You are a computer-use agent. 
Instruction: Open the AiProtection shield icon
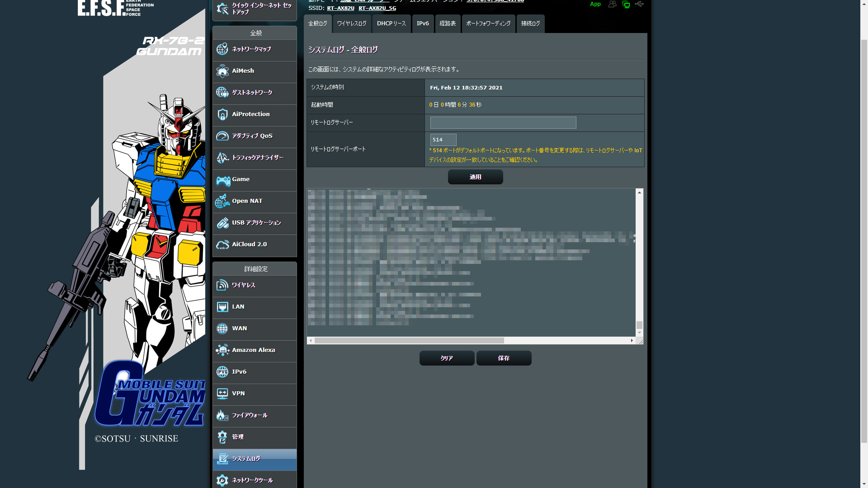coord(222,114)
